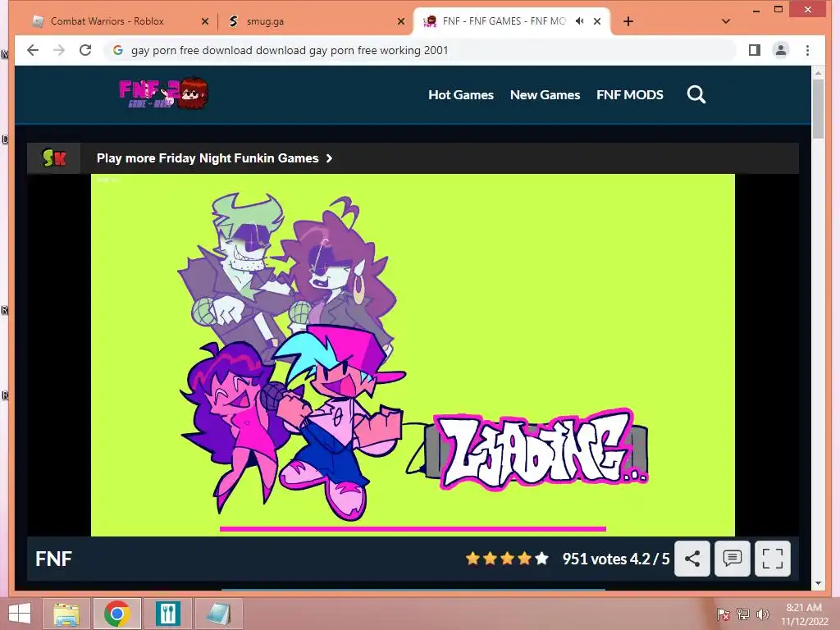Open the FNF 2 site logo
This screenshot has height=630, width=840.
pyautogui.click(x=163, y=94)
